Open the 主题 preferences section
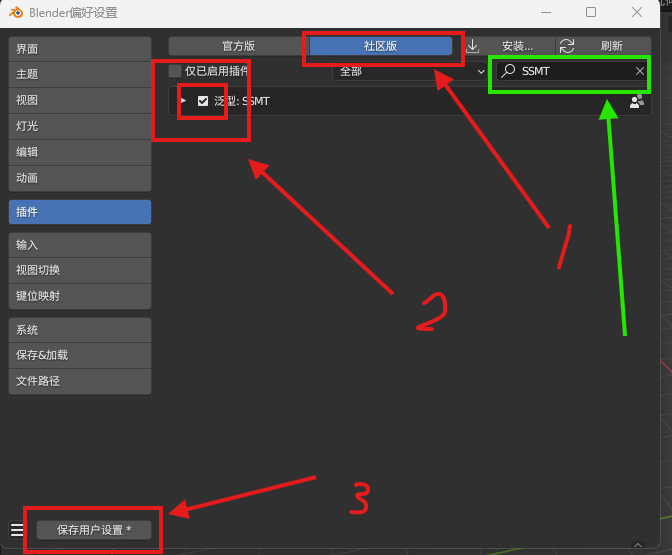This screenshot has width=672, height=555. (x=80, y=75)
